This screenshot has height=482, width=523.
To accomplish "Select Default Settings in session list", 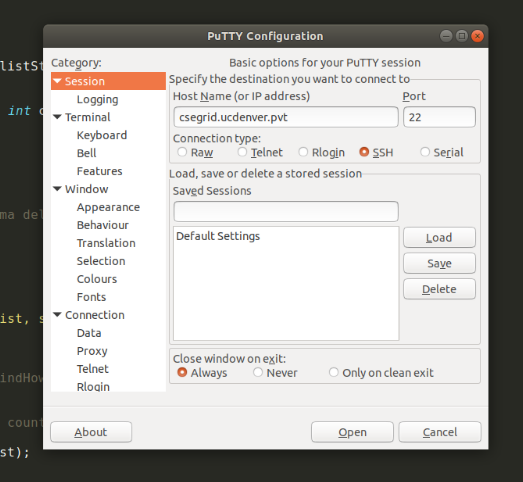I will [286, 236].
